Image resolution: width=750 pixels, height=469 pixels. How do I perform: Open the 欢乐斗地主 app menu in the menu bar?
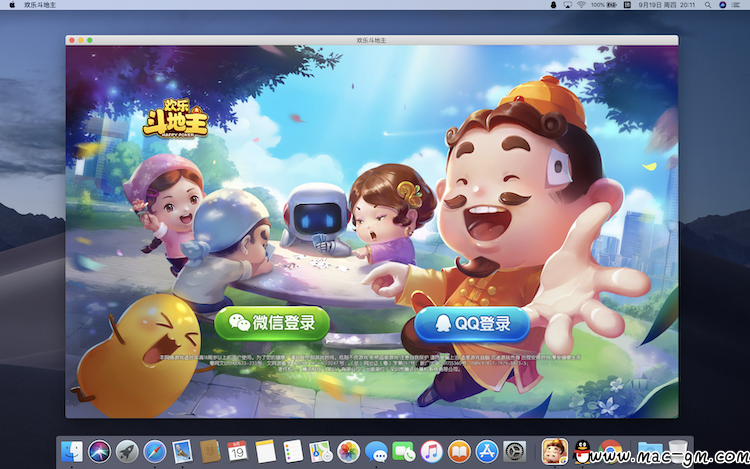pos(40,5)
